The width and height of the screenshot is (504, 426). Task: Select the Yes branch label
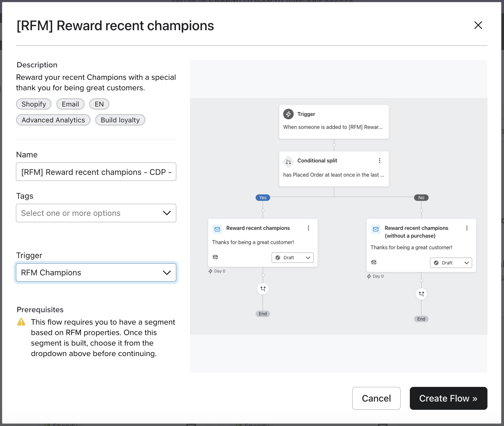click(x=262, y=197)
